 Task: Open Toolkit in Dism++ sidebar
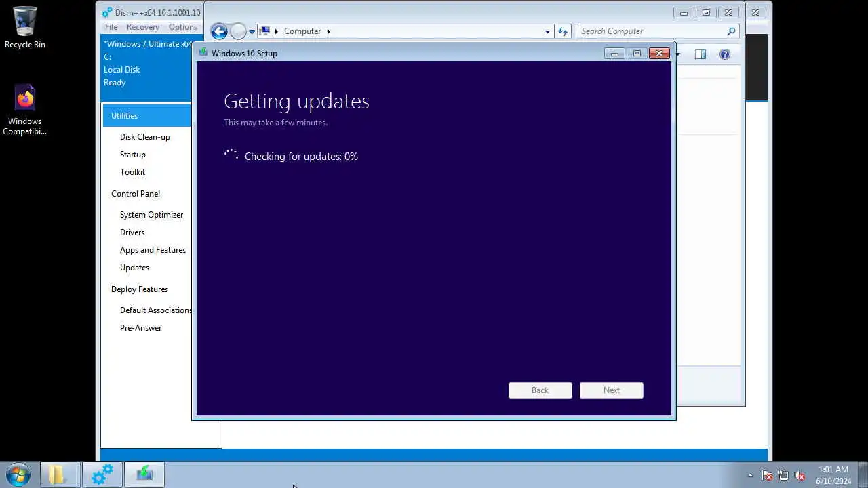tap(133, 172)
